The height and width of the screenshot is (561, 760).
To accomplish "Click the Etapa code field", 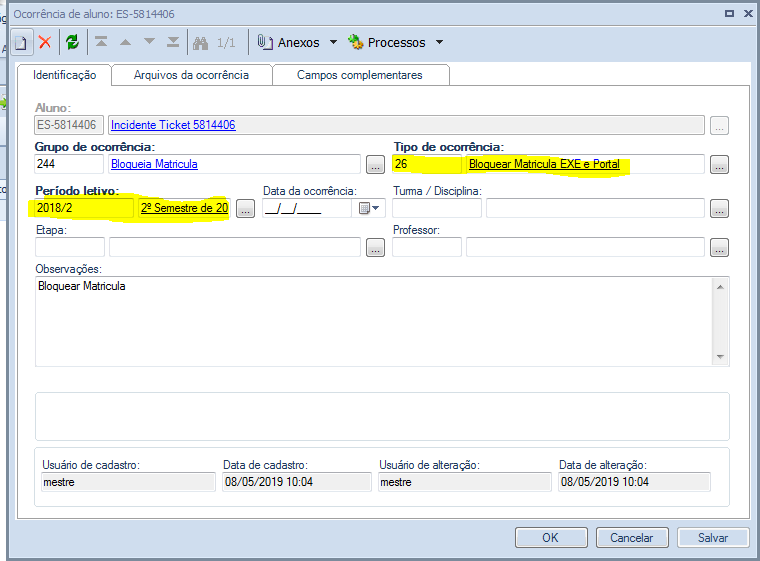I will (70, 247).
